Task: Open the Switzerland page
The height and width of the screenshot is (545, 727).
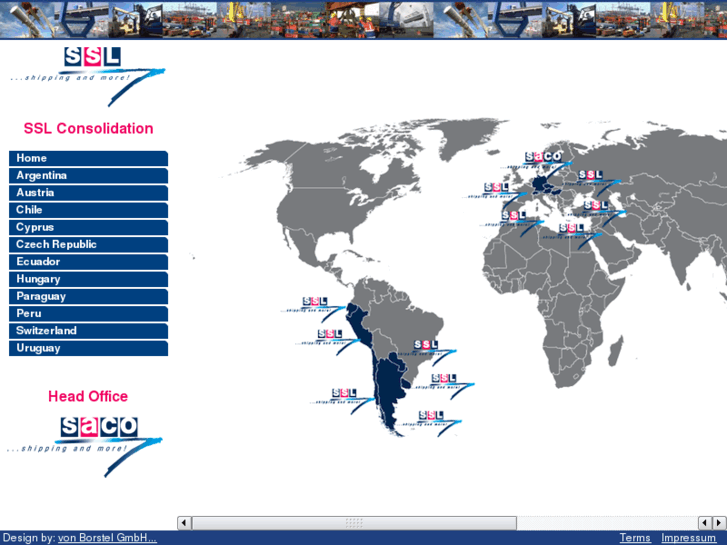Action: tap(88, 331)
